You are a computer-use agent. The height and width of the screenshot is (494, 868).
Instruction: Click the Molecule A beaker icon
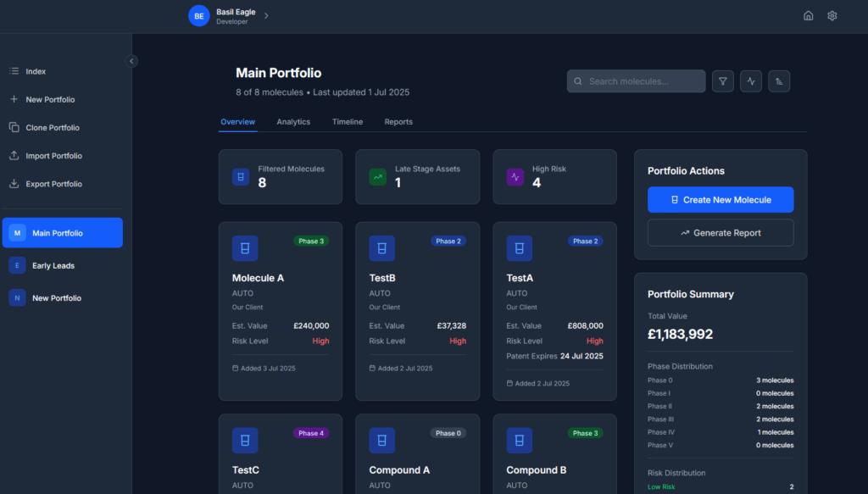245,248
